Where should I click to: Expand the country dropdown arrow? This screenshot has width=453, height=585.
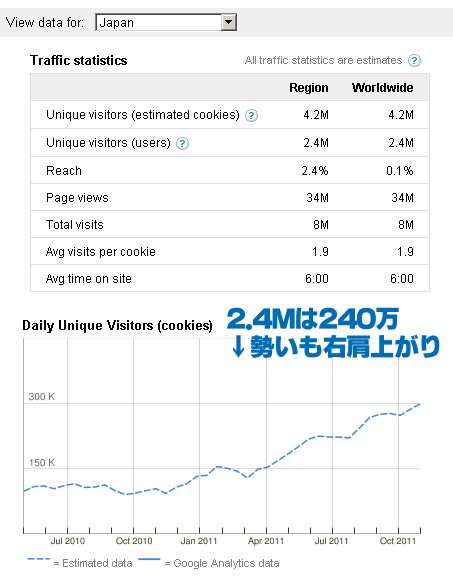(x=228, y=22)
